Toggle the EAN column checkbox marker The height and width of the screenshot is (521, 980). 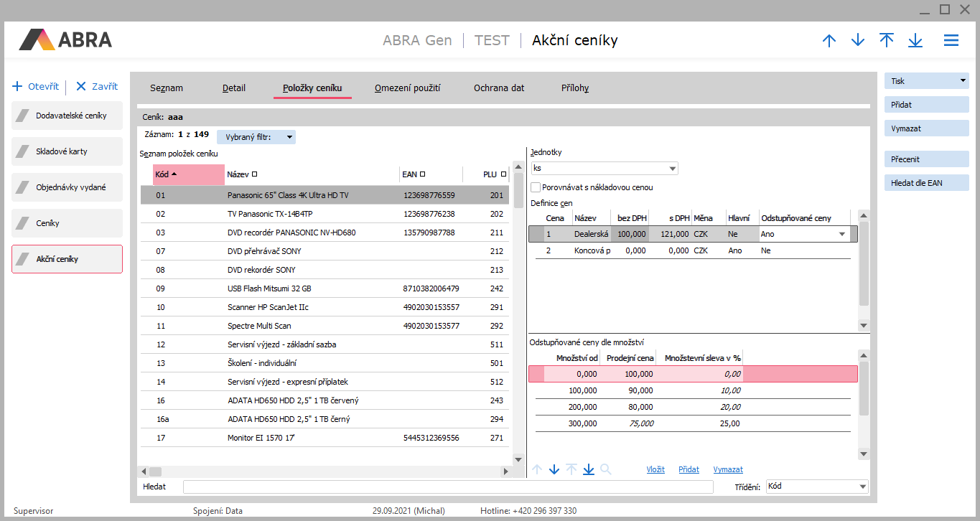tap(422, 174)
